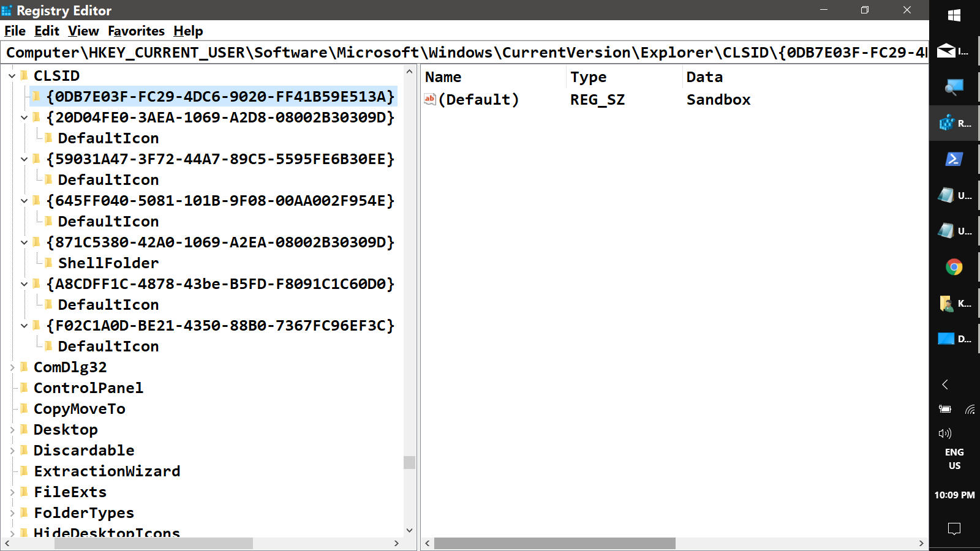Screen dimensions: 980x551
Task: Select the {0DB7E03F-FC29-4DC6-9020-FF41B59E513A} key
Action: coord(221,97)
